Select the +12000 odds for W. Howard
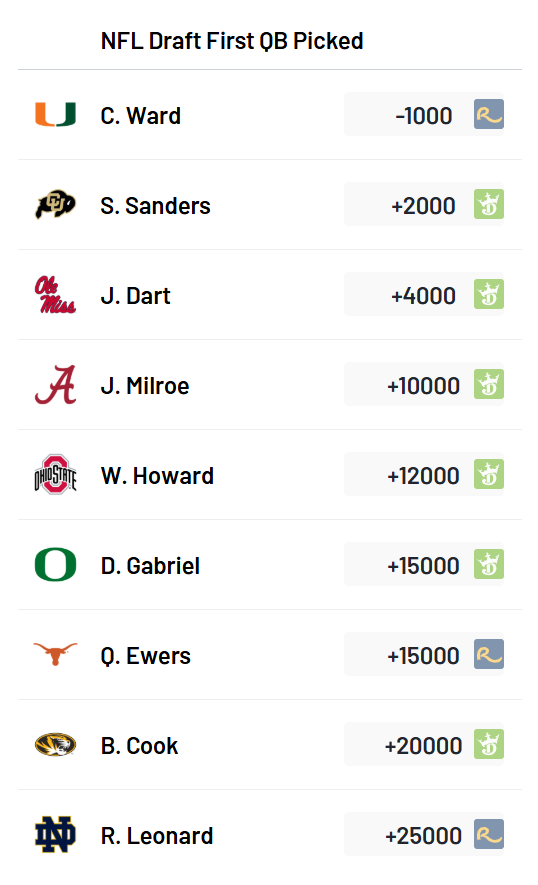The height and width of the screenshot is (885, 538). click(424, 475)
